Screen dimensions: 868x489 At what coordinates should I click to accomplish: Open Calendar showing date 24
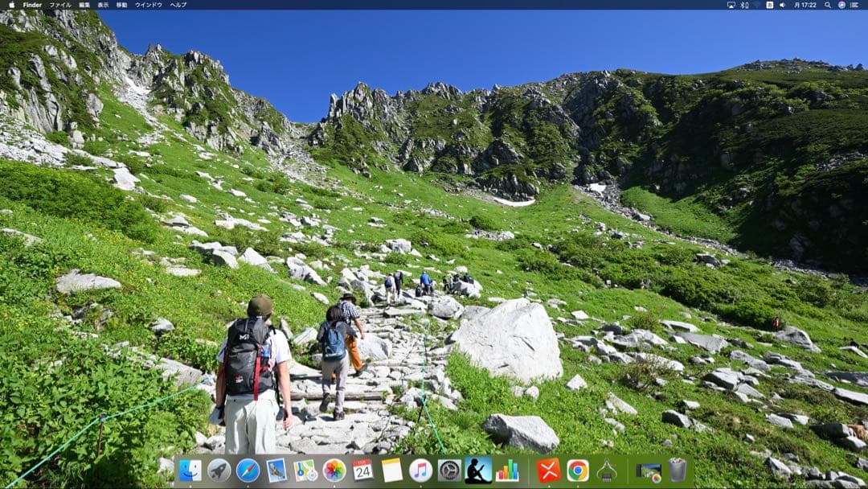(x=362, y=471)
